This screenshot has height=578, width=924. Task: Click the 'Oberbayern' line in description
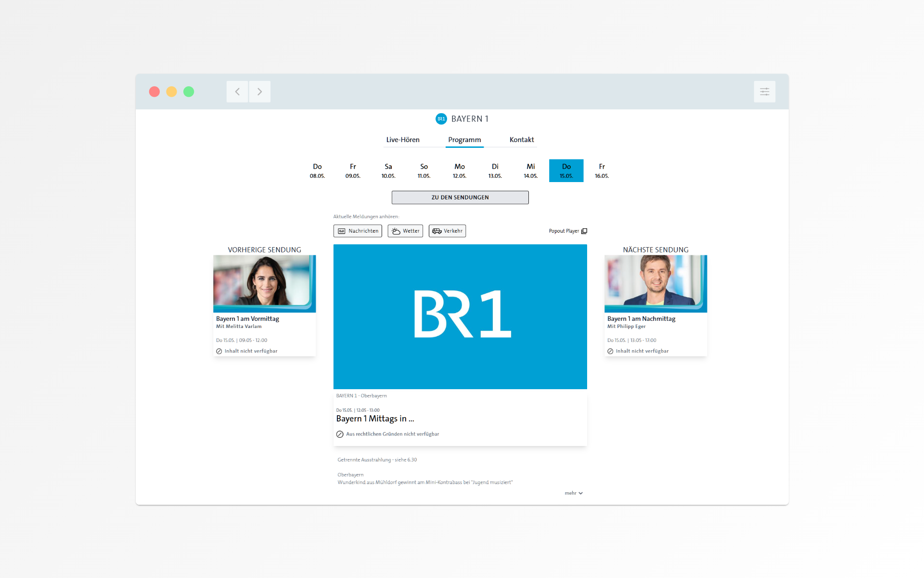(x=350, y=475)
